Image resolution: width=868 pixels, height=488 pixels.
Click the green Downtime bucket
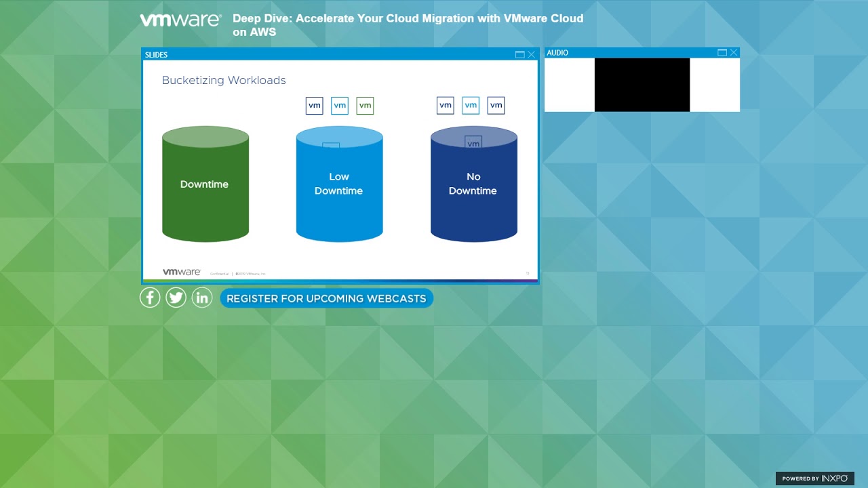[205, 184]
